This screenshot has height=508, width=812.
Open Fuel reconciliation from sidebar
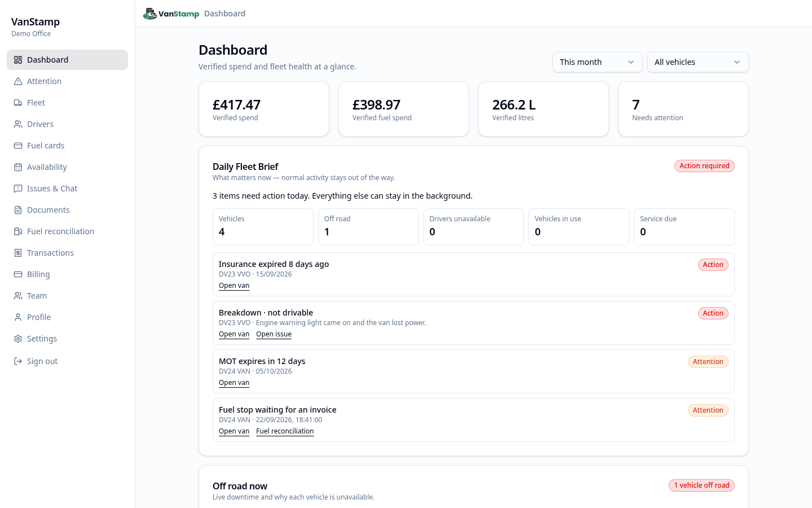coord(68,231)
